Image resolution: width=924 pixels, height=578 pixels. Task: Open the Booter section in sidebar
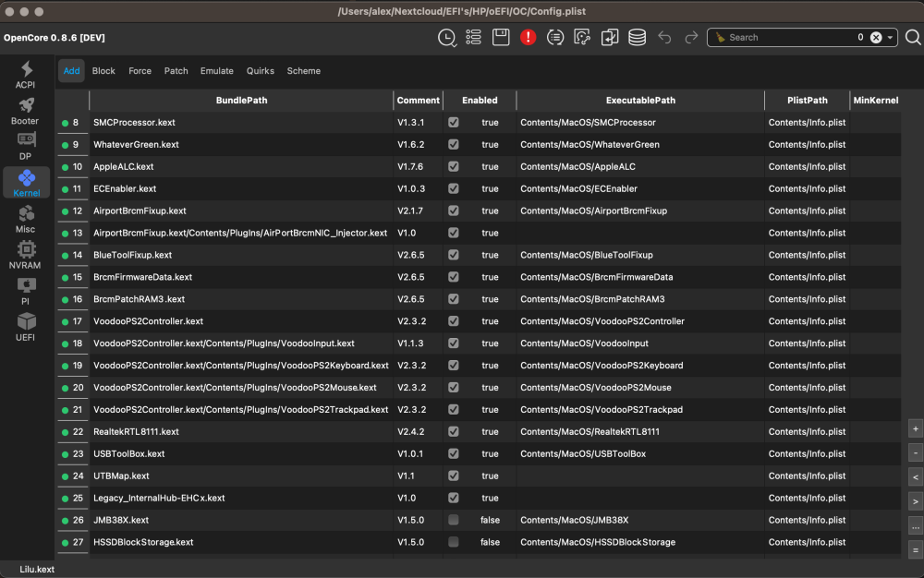coord(25,111)
